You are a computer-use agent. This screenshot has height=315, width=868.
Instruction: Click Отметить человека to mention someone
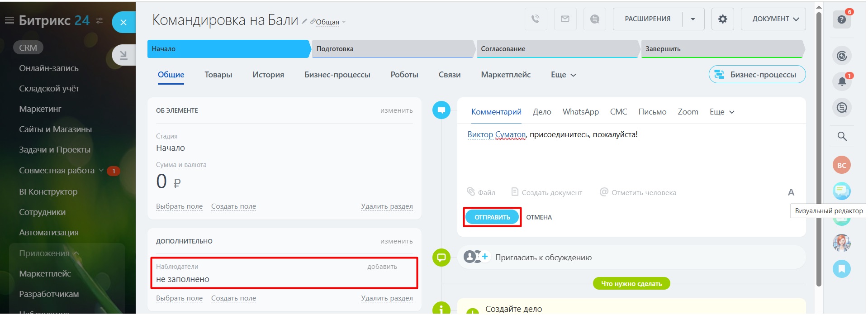(638, 192)
